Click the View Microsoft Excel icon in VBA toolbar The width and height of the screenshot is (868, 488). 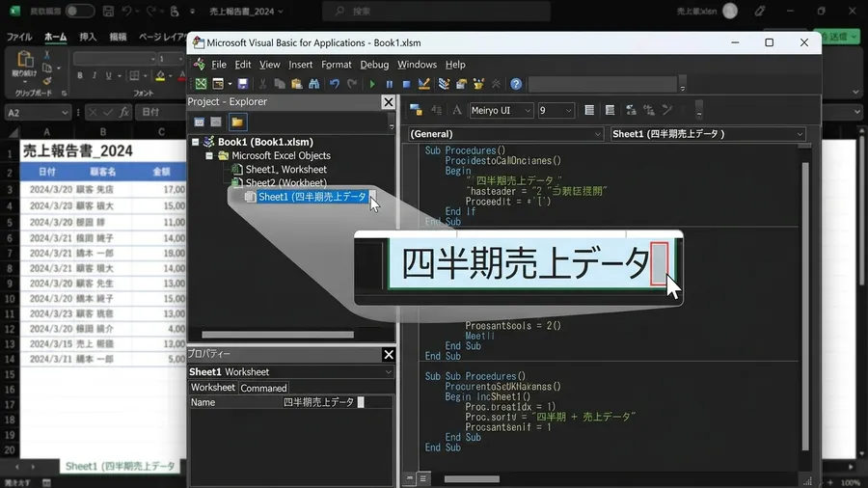coord(201,84)
